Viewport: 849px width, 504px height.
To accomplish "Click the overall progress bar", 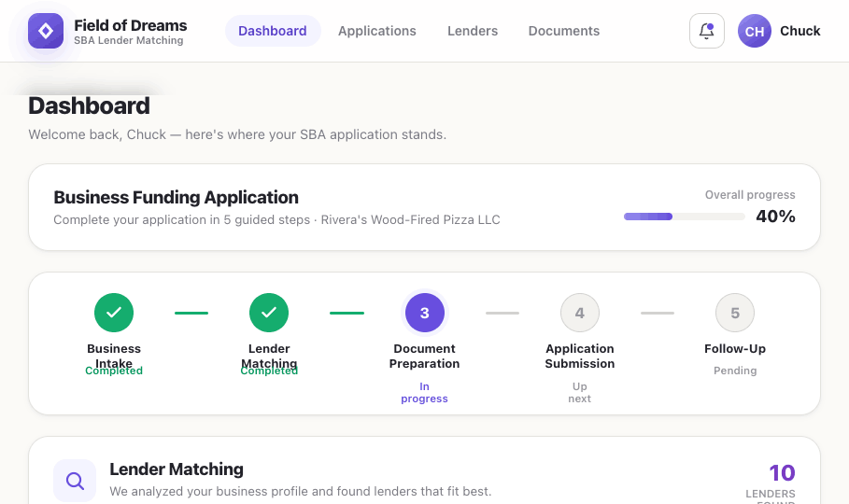I will [685, 217].
